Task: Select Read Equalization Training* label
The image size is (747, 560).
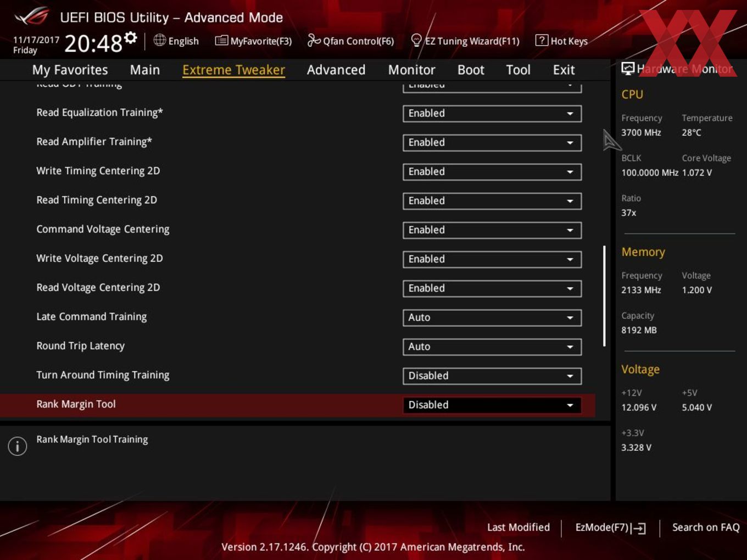Action: (x=99, y=113)
